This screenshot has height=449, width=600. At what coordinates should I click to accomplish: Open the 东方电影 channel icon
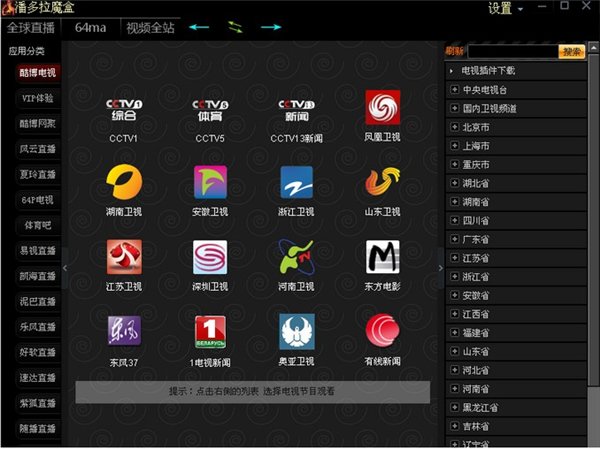[383, 257]
